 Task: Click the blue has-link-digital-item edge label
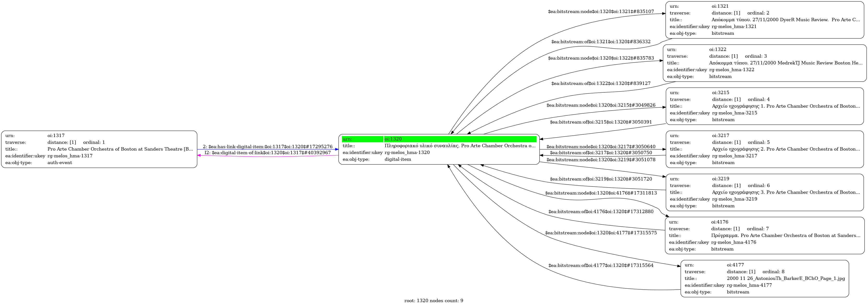point(267,146)
